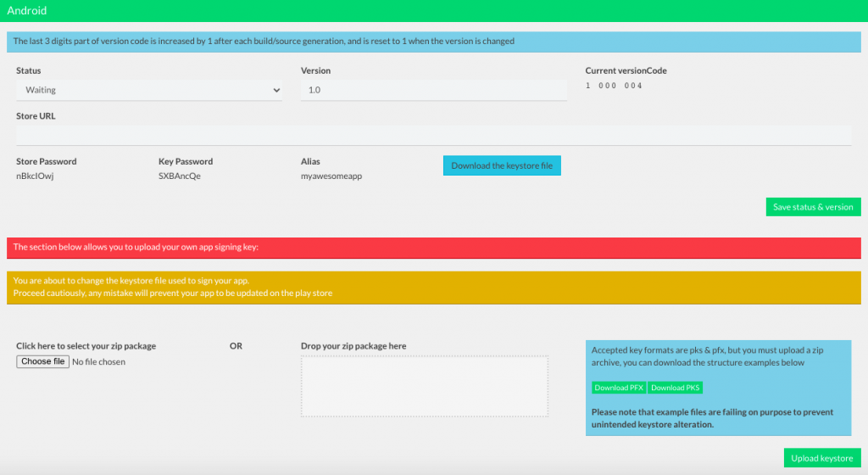The width and height of the screenshot is (868, 475).
Task: Click the Version input field
Action: pyautogui.click(x=433, y=90)
